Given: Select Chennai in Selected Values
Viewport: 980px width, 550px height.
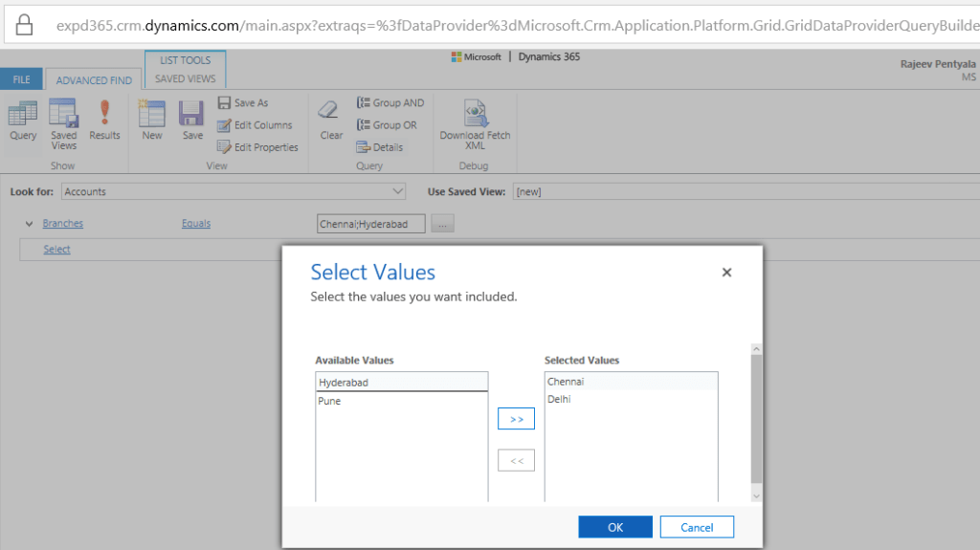Looking at the screenshot, I should 632,382.
